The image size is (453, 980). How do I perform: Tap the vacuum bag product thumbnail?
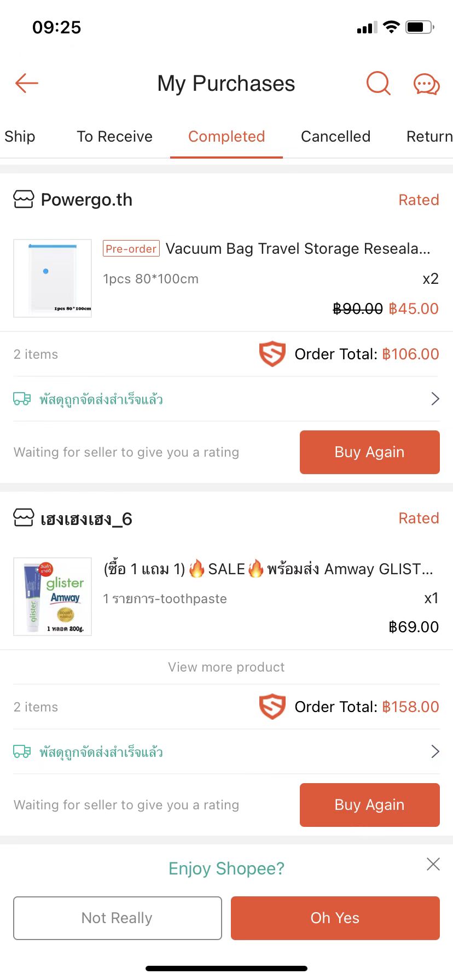coord(52,278)
